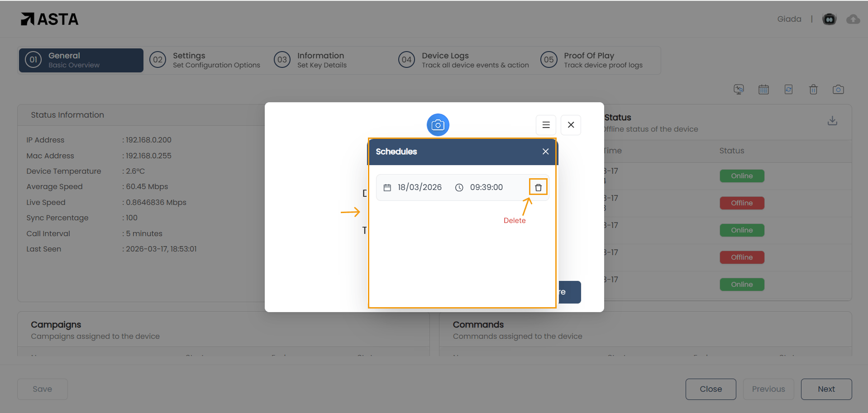Click the schedule date field 18/03/2026
This screenshot has width=868, height=413.
[419, 187]
